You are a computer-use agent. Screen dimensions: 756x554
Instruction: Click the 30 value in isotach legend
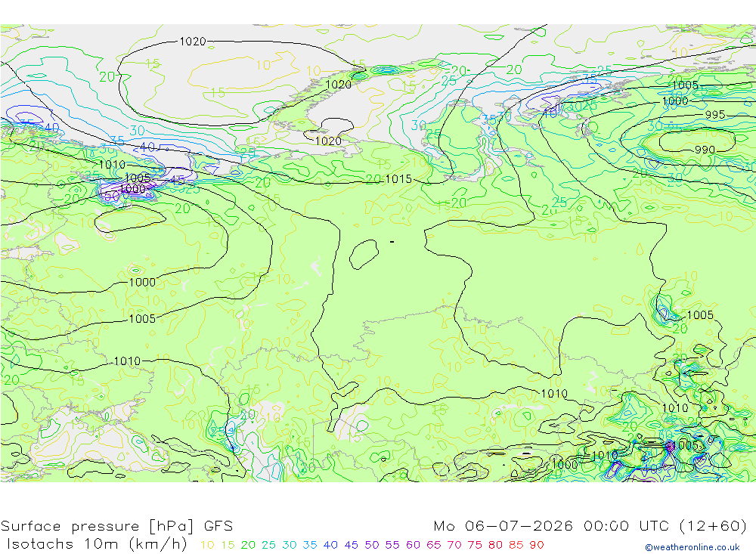290,545
